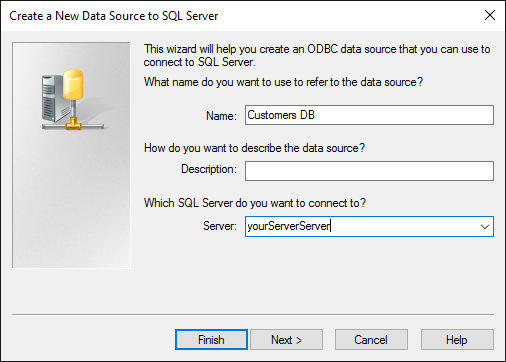Click the wizard introduction text about ODBC

coord(317,55)
